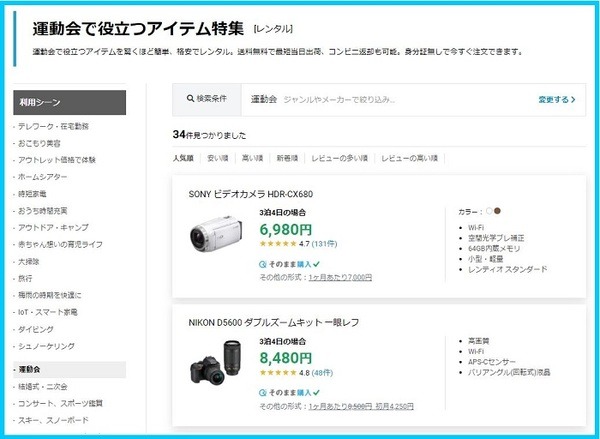Open コンサート、スポーツ観賞 in sidebar
This screenshot has height=439, width=600.
(60, 403)
